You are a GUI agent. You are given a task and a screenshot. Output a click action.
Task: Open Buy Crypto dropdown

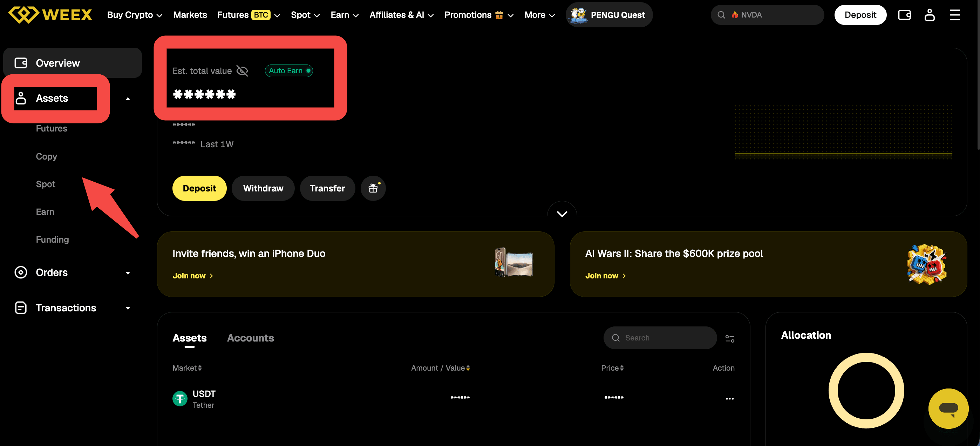pyautogui.click(x=135, y=15)
